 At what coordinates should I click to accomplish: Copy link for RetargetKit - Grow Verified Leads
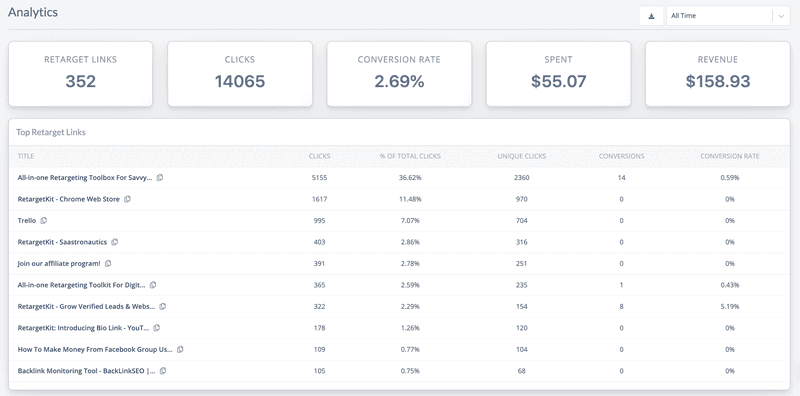coord(162,306)
